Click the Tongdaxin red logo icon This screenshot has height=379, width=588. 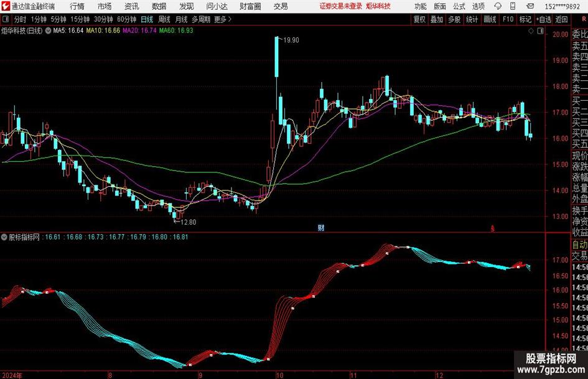pos(5,6)
